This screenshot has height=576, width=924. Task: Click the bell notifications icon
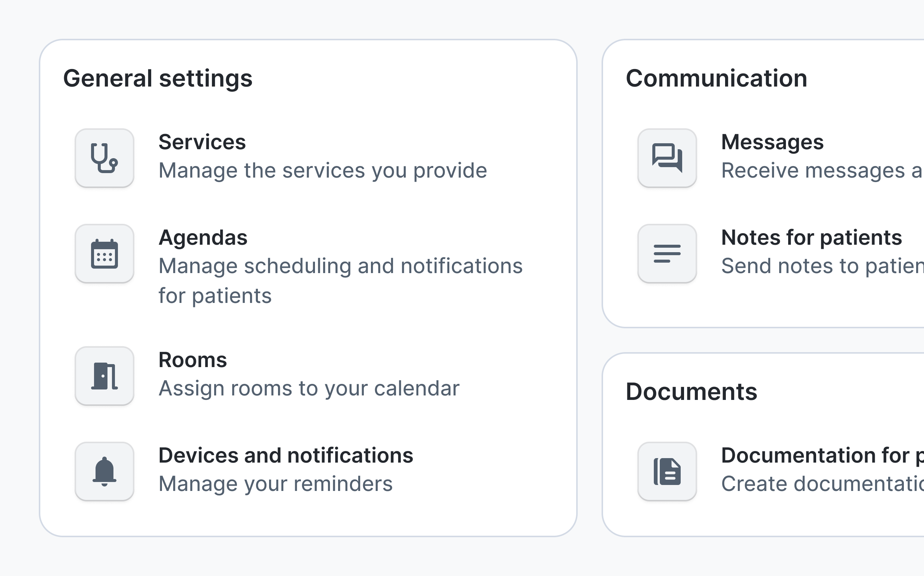click(x=104, y=471)
